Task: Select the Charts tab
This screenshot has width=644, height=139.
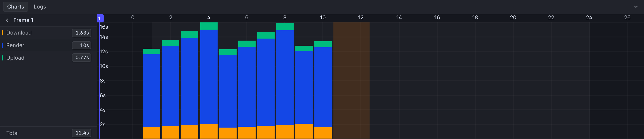Action: pos(15,7)
